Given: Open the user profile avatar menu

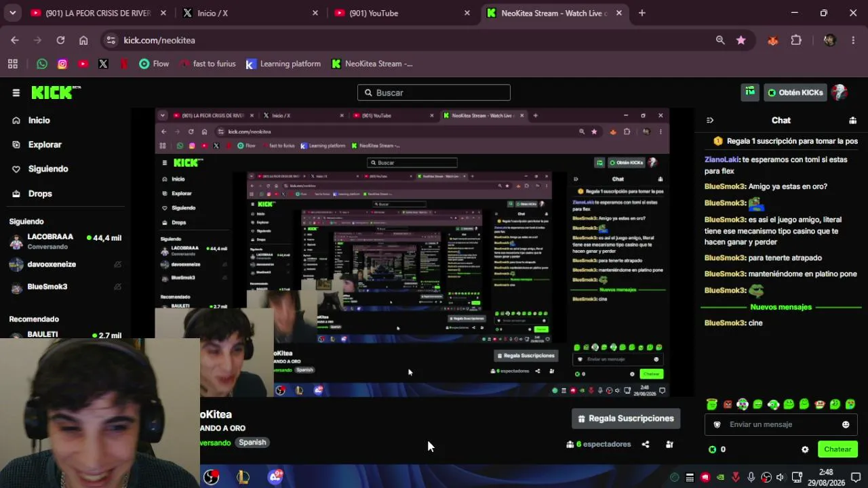Looking at the screenshot, I should pyautogui.click(x=840, y=92).
